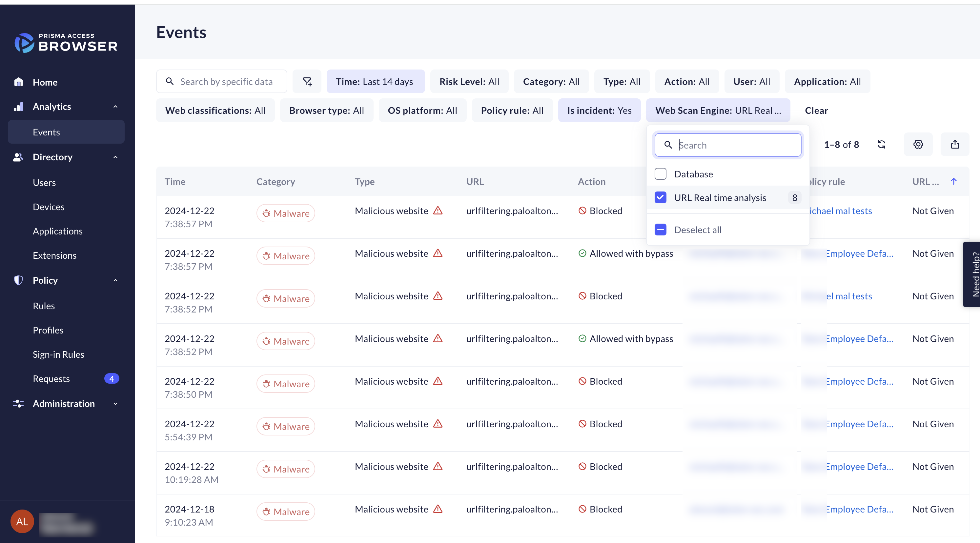This screenshot has height=543, width=980.
Task: Check the Database checkbox
Action: click(661, 174)
